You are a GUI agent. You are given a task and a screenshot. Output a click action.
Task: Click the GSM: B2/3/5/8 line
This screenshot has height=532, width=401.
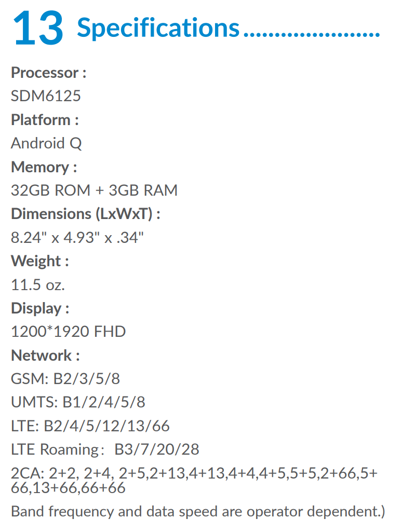click(65, 379)
